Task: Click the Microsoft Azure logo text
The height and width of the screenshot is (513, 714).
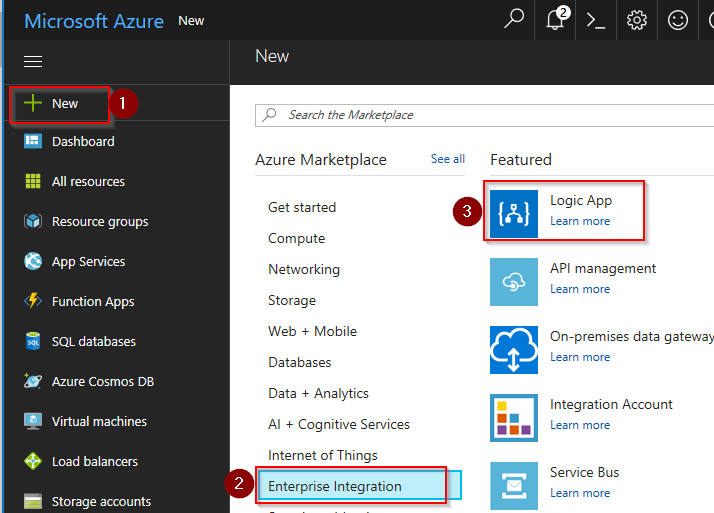Action: (94, 21)
